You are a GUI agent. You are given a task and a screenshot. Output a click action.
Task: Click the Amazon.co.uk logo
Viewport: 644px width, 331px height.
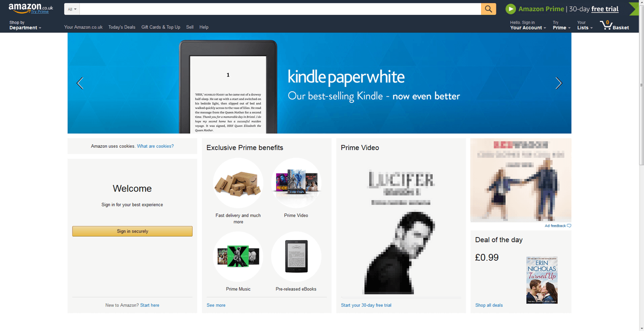coord(31,8)
